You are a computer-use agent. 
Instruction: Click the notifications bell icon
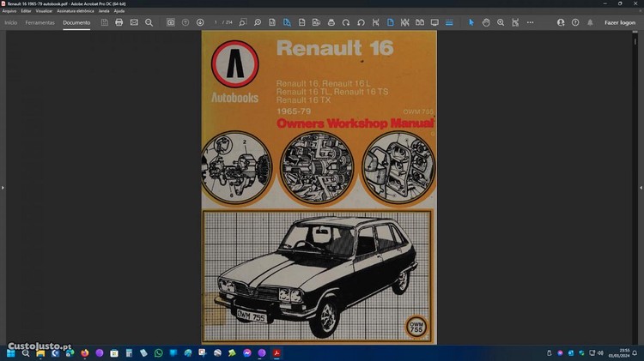click(x=590, y=22)
